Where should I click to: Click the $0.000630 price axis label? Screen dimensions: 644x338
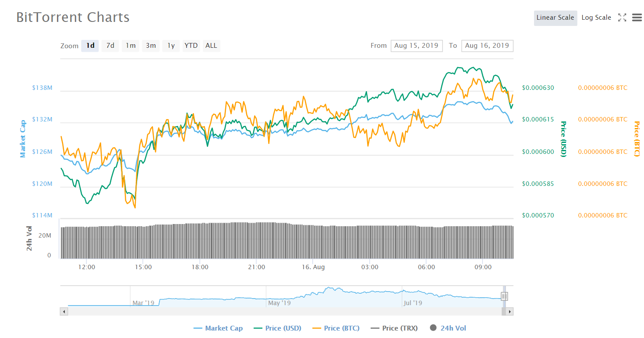point(538,88)
